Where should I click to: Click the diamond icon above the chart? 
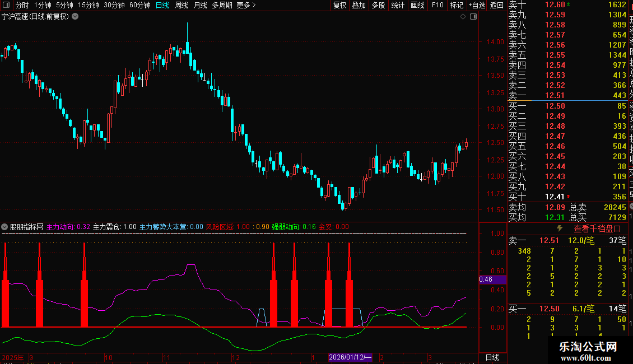[x=463, y=17]
